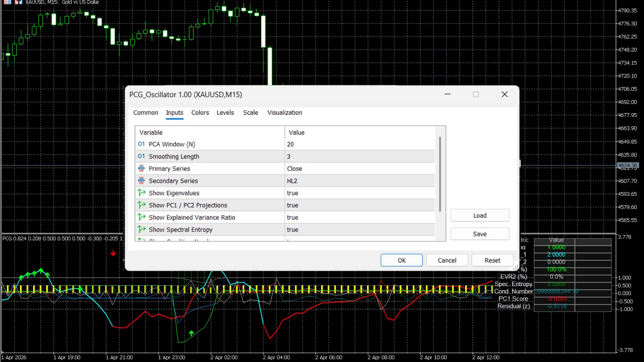Viewport: 644px width, 362px height.
Task: Open the Secondary Series HL2 dropdown
Action: (x=335, y=181)
